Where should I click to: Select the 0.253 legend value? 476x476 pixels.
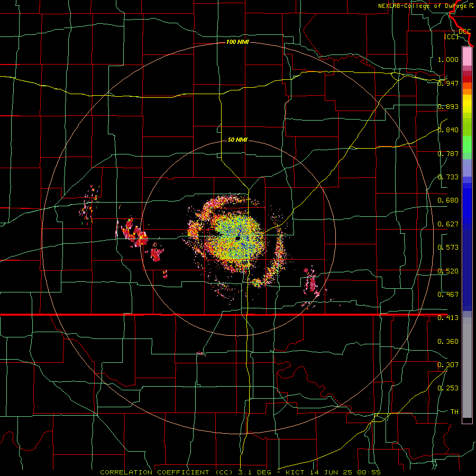click(448, 388)
